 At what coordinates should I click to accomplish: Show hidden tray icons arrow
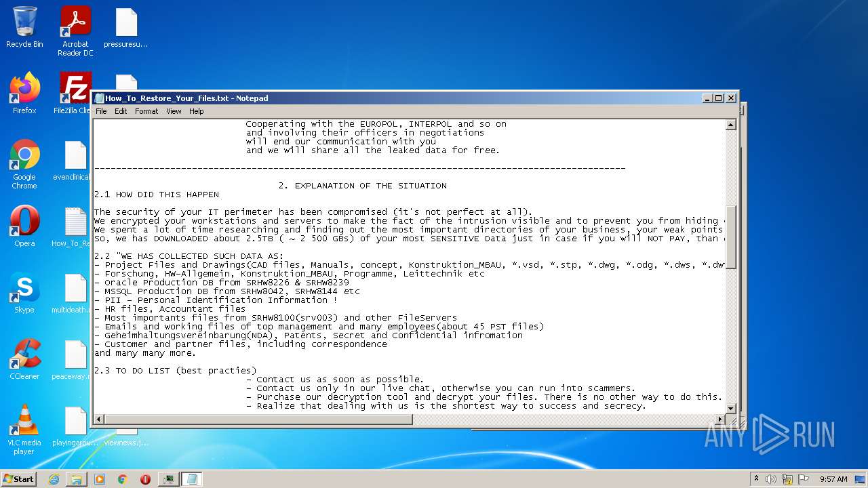(756, 479)
